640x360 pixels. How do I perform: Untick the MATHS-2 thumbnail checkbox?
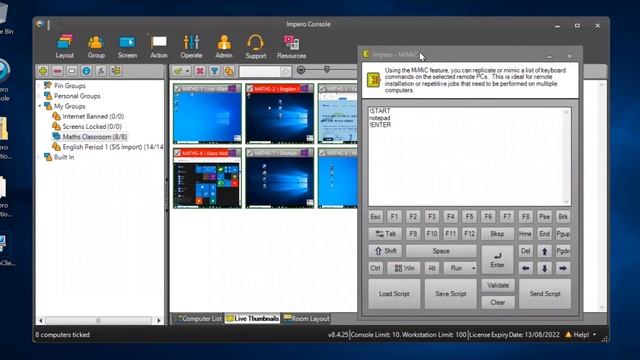(x=250, y=89)
